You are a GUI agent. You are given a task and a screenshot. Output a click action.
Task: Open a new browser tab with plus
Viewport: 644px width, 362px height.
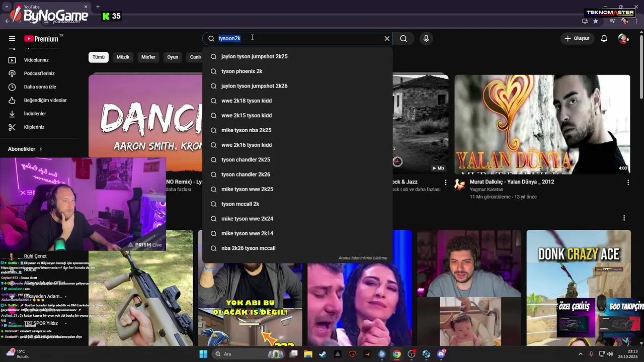click(x=98, y=7)
